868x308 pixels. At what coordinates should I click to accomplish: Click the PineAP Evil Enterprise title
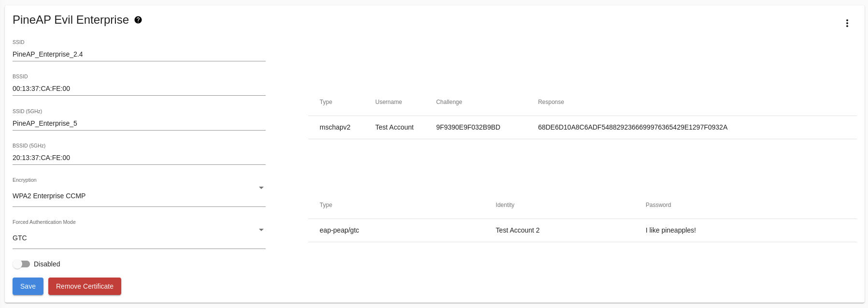[x=71, y=20]
